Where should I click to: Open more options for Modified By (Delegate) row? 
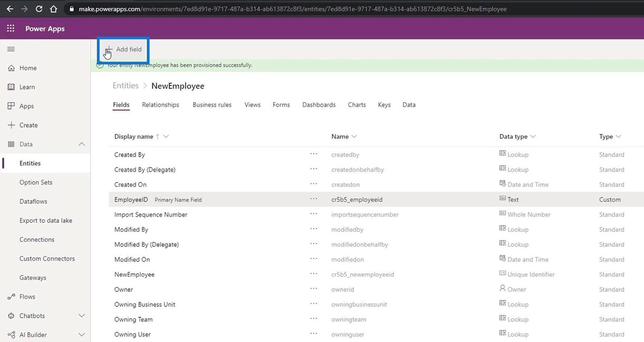(x=314, y=244)
